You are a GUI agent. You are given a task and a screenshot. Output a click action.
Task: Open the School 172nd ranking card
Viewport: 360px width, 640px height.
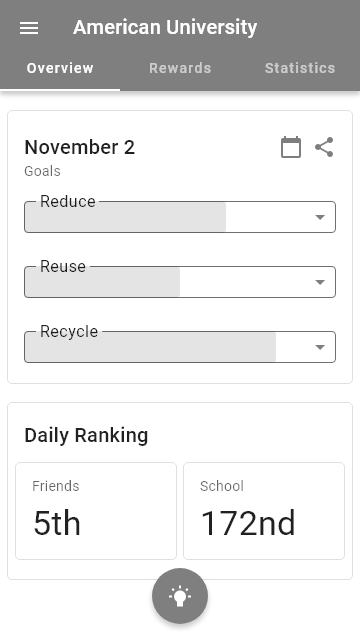pyautogui.click(x=264, y=511)
